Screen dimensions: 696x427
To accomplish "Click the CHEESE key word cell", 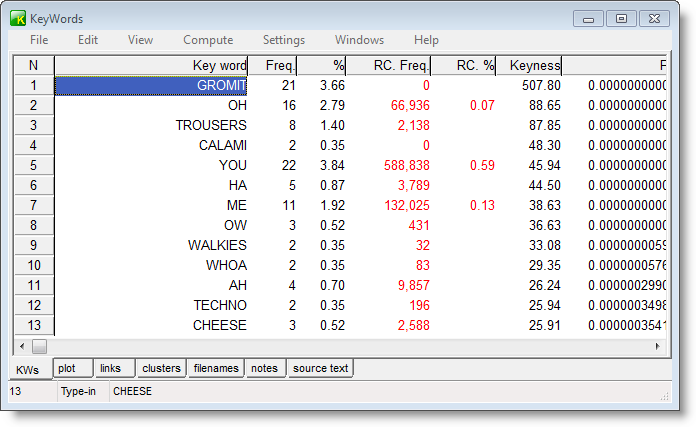I will pyautogui.click(x=150, y=326).
